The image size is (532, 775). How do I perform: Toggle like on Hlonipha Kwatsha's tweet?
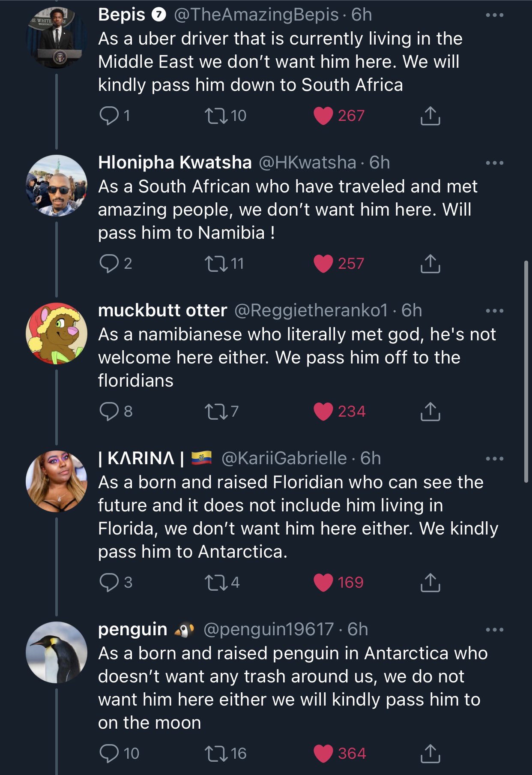tap(323, 264)
